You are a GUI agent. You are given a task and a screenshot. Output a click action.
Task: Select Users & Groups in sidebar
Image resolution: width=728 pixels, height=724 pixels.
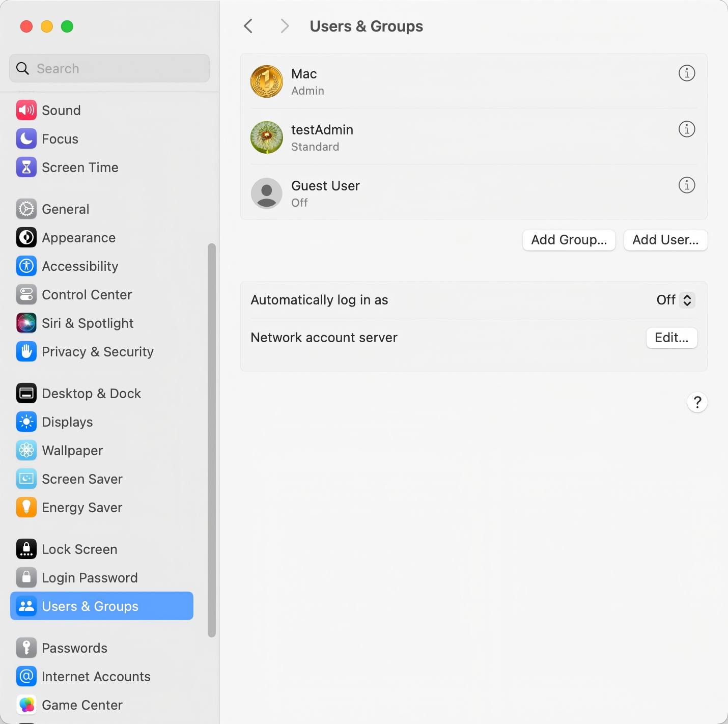[x=90, y=606]
